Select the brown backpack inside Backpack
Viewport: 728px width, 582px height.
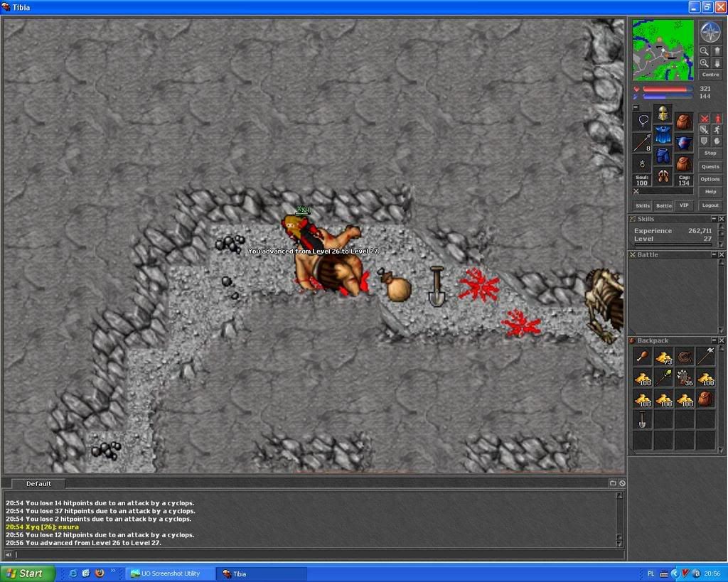click(x=706, y=399)
